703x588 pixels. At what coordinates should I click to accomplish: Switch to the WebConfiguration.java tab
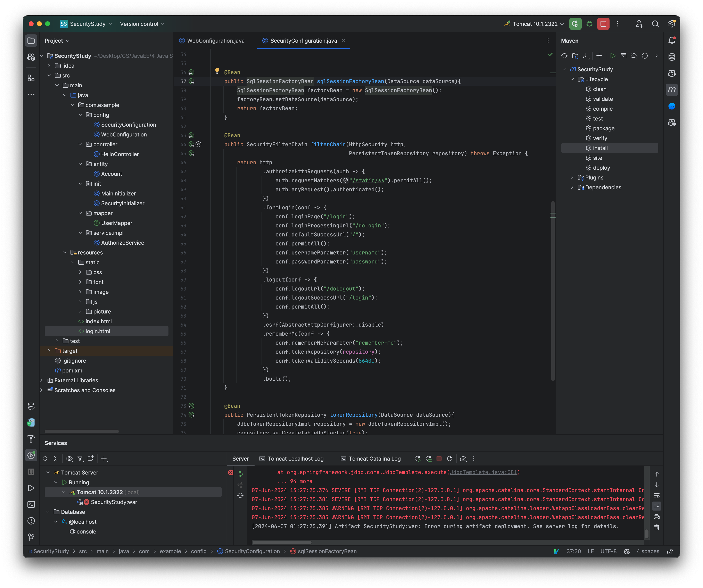click(212, 41)
